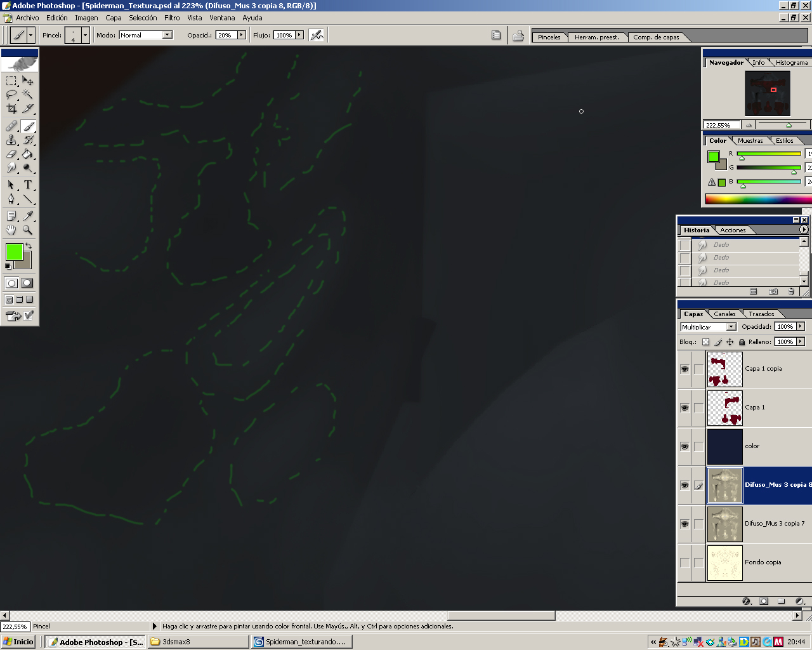Select the Zoom magnifier tool
The height and width of the screenshot is (650, 812).
28,230
